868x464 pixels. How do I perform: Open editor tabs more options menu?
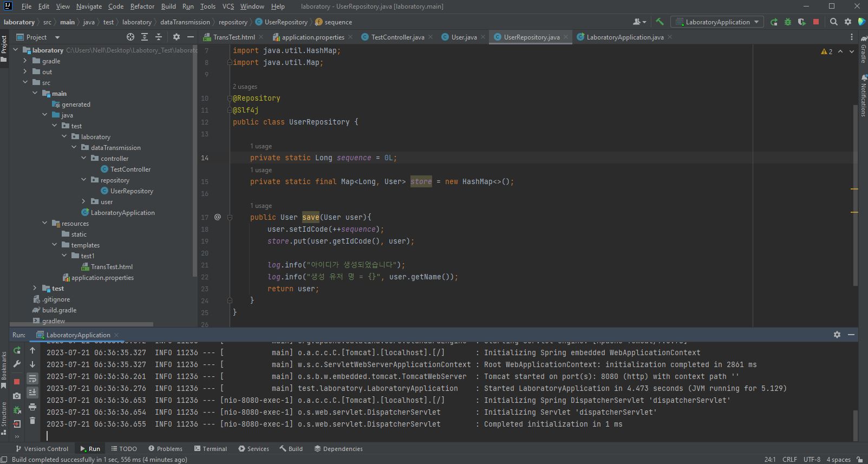(x=852, y=37)
